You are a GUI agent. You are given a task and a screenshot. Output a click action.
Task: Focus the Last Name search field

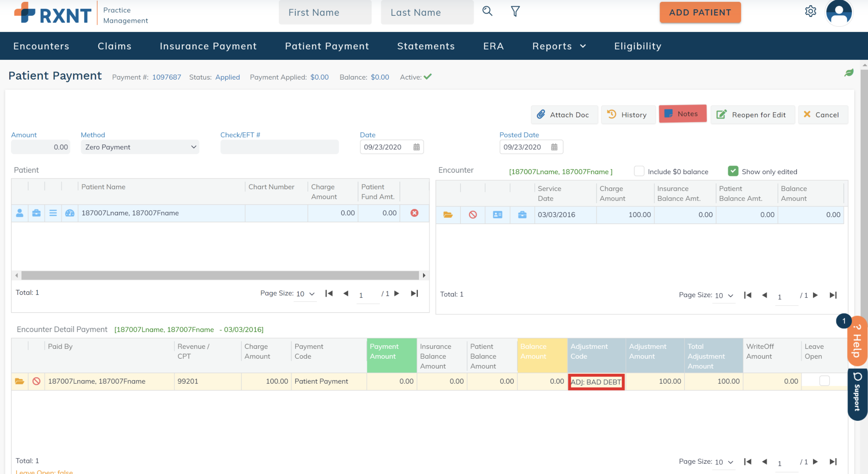[x=427, y=12]
